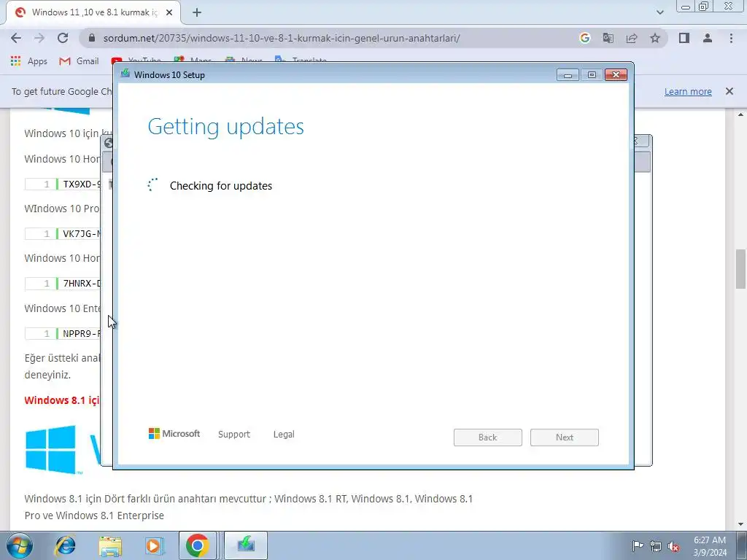The width and height of the screenshot is (747, 560).
Task: Click the 'Getting updates' heading
Action: (x=226, y=126)
